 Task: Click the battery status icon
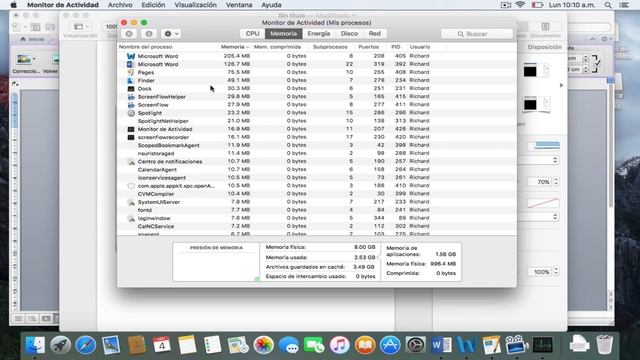tap(537, 5)
